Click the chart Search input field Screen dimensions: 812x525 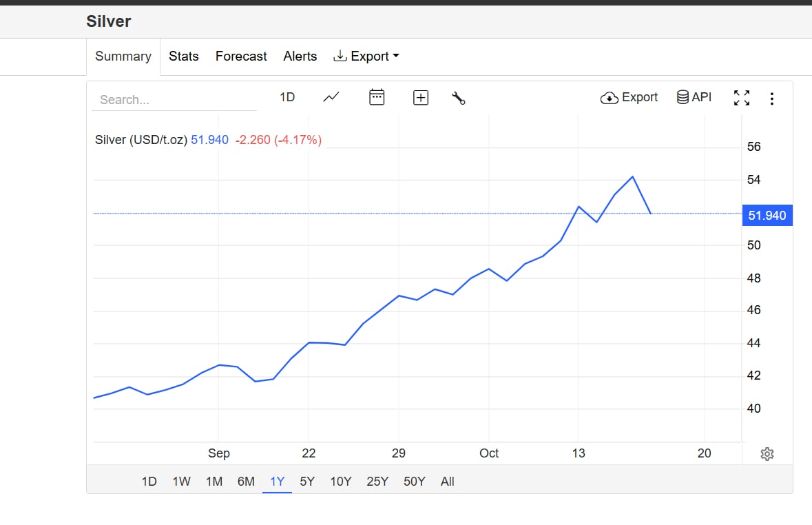click(x=174, y=100)
